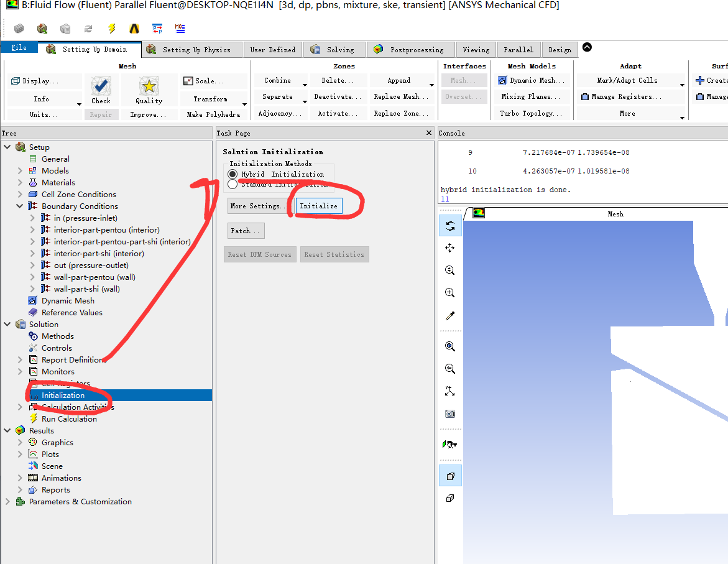The image size is (728, 564).
Task: Click the Dynamic Mesh ribbon button
Action: pos(532,80)
